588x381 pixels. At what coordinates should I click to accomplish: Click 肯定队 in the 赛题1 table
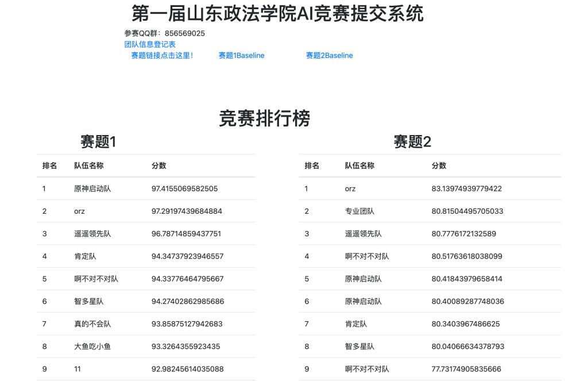85,256
